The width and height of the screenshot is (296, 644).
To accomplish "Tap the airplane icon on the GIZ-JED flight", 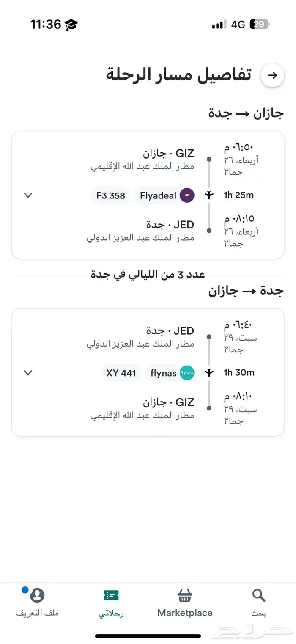I will click(x=209, y=195).
